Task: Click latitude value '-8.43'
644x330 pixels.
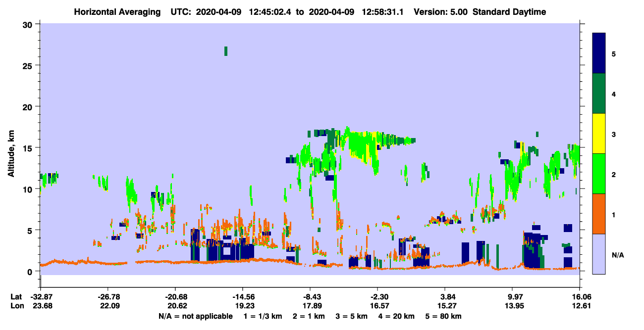Action: (x=310, y=297)
